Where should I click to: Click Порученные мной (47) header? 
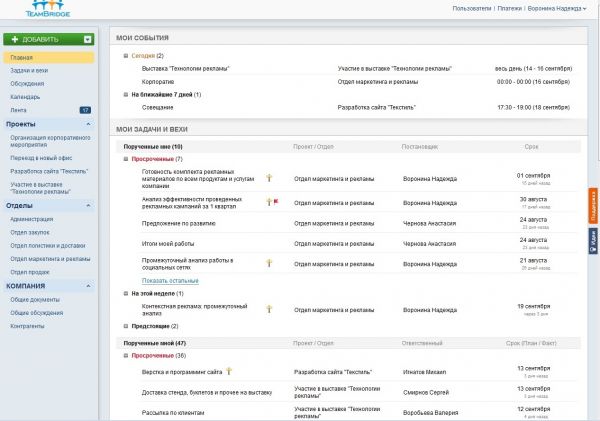(x=155, y=343)
